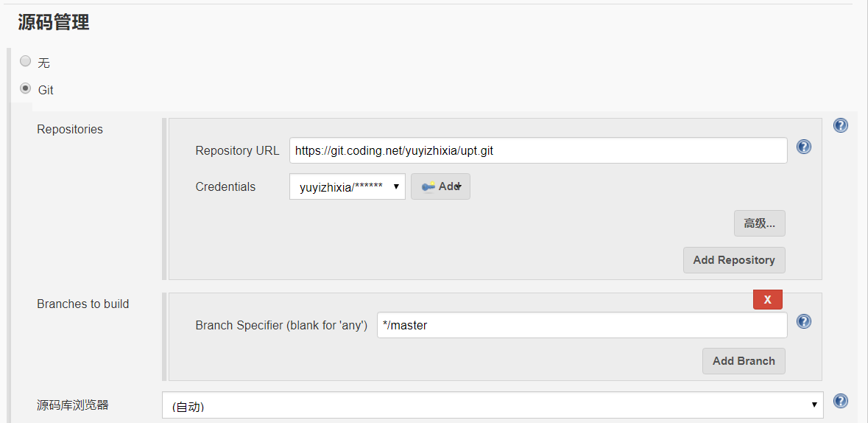Screen dimensions: 868x423
Task: Click the 源码管理 section heading
Action: click(54, 22)
